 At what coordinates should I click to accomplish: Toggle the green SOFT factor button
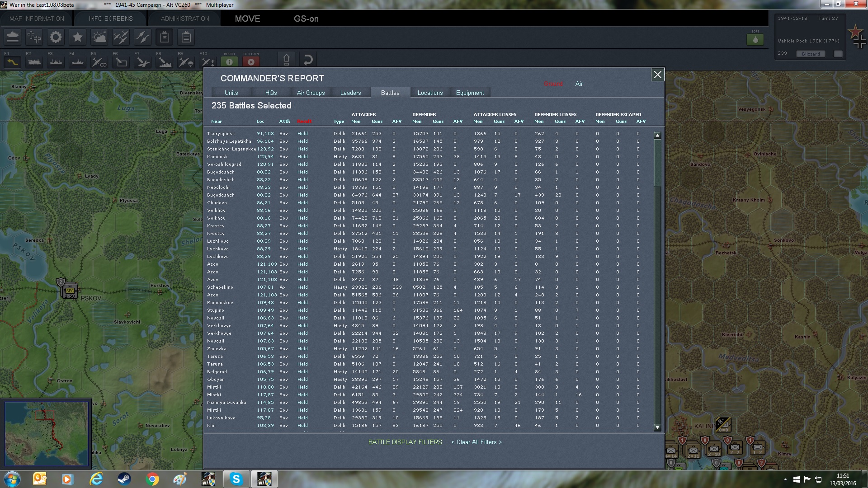coord(755,39)
